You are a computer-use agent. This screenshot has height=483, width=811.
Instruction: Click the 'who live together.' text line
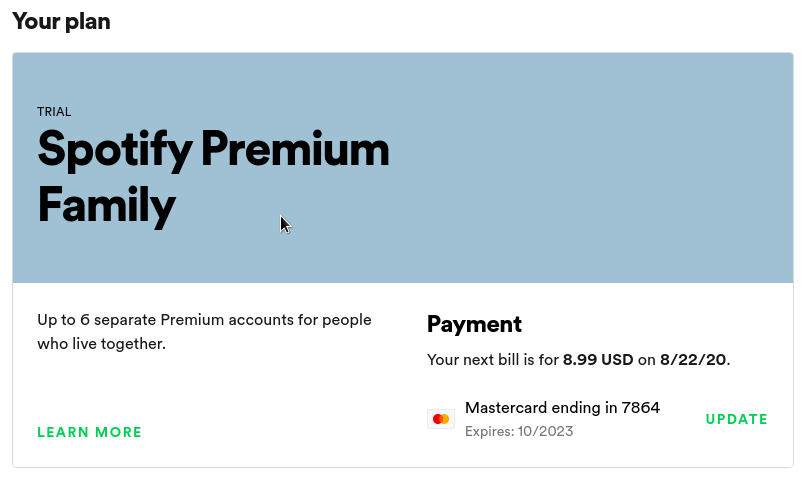(x=101, y=344)
